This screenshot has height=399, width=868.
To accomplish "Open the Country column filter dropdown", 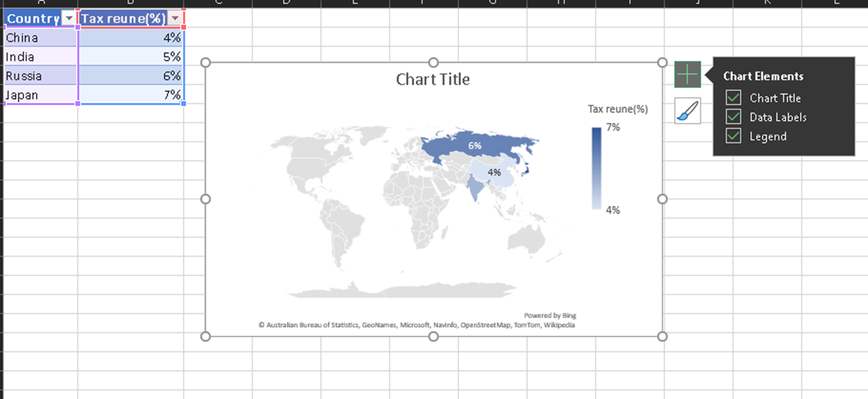I will [69, 19].
